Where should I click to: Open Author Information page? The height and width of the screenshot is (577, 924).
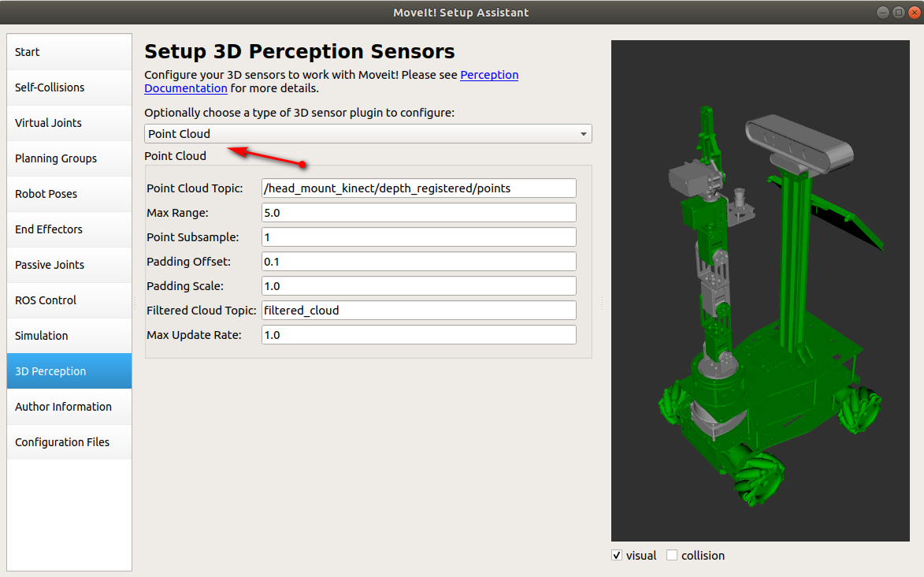click(x=69, y=407)
